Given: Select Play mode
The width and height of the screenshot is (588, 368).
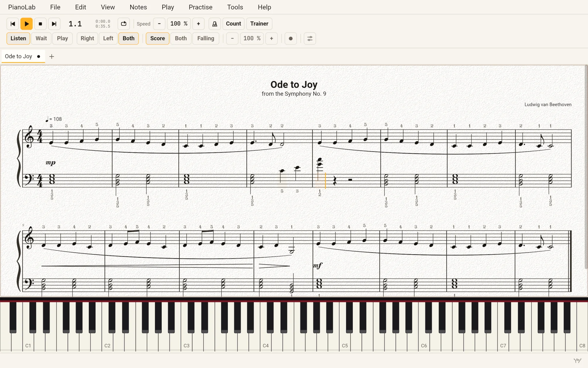Looking at the screenshot, I should [x=62, y=39].
